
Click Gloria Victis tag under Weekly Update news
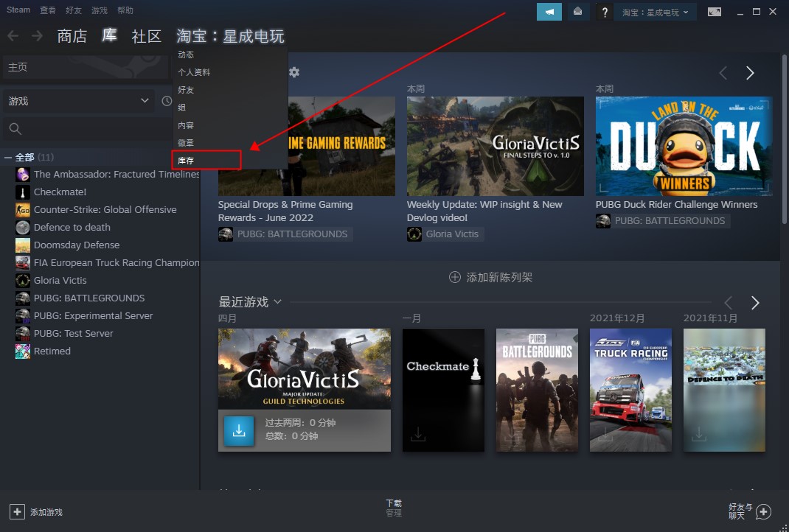click(445, 234)
